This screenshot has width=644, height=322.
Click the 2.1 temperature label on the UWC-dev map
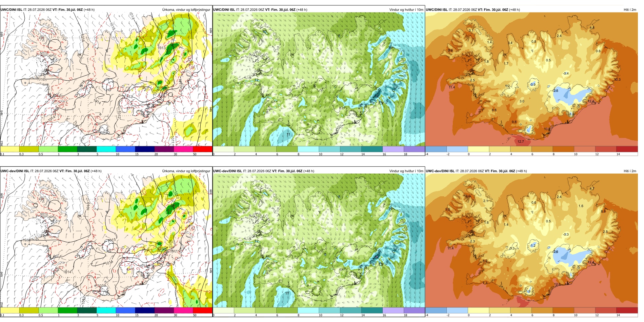(485, 201)
